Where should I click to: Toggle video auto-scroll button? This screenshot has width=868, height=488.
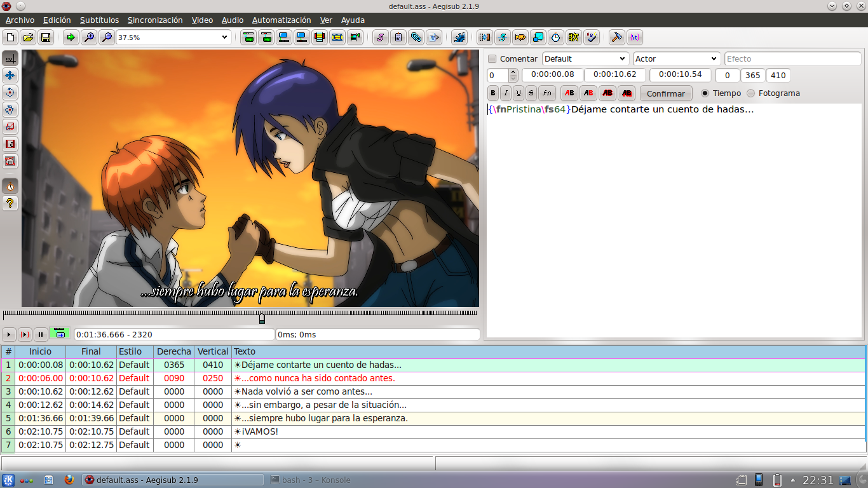coord(60,334)
